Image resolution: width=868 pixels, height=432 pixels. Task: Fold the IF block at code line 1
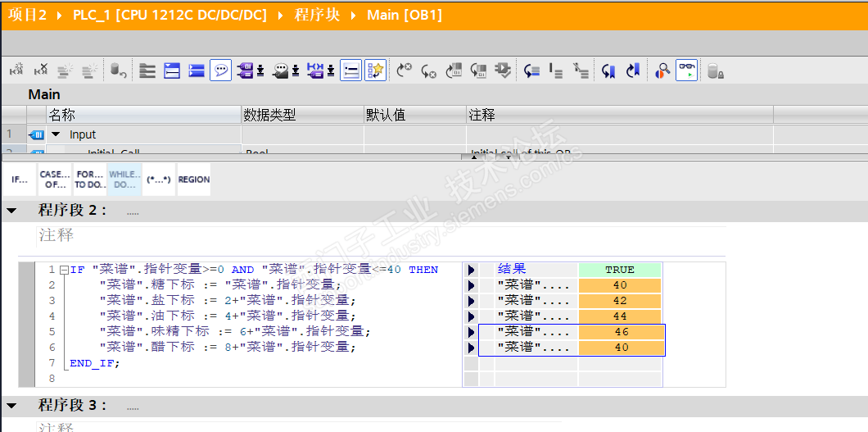point(64,271)
